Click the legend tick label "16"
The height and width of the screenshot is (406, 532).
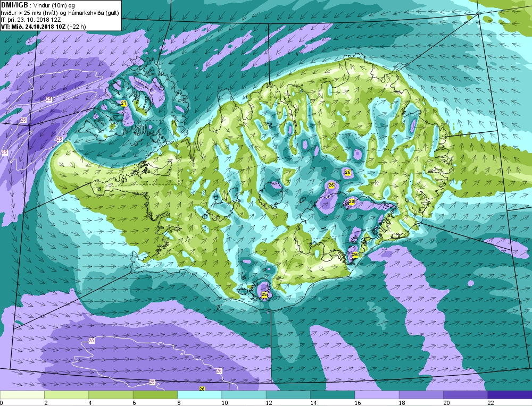coord(358,403)
